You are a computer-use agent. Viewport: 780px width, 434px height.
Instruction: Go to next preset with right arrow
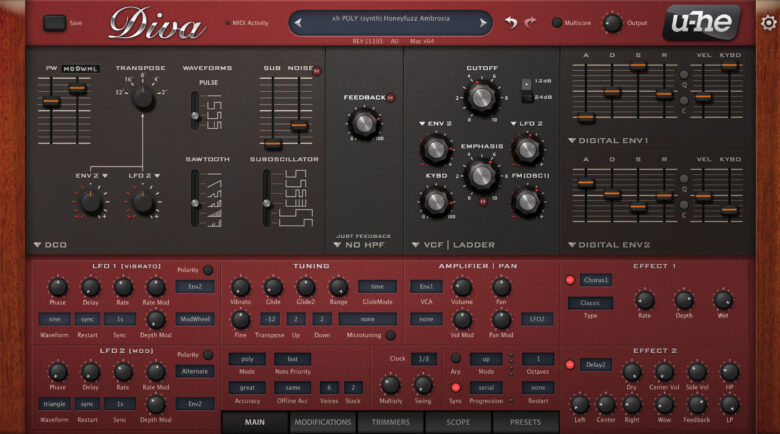(x=483, y=23)
